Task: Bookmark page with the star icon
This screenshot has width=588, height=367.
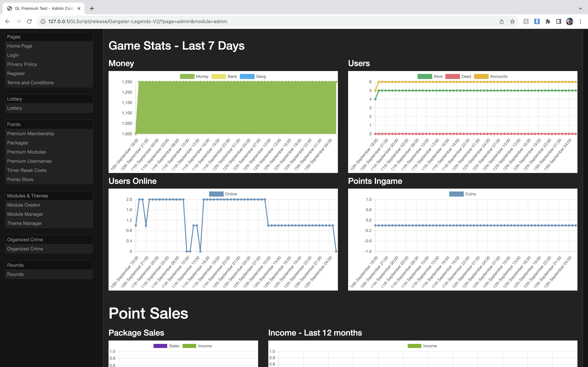Action: point(512,21)
